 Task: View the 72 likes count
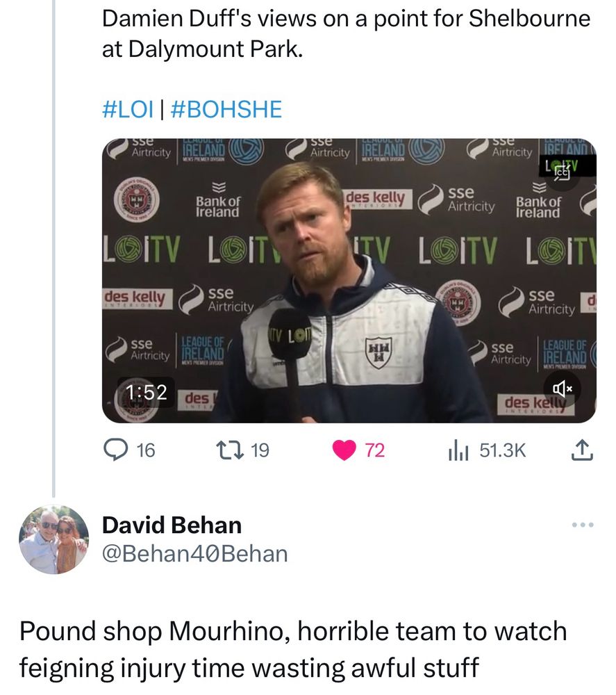tap(374, 450)
